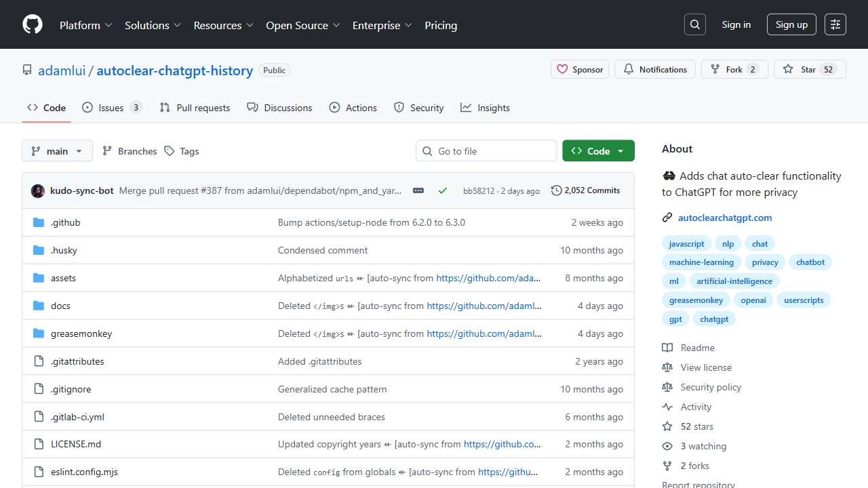Click the command palette icon in header

tap(835, 24)
